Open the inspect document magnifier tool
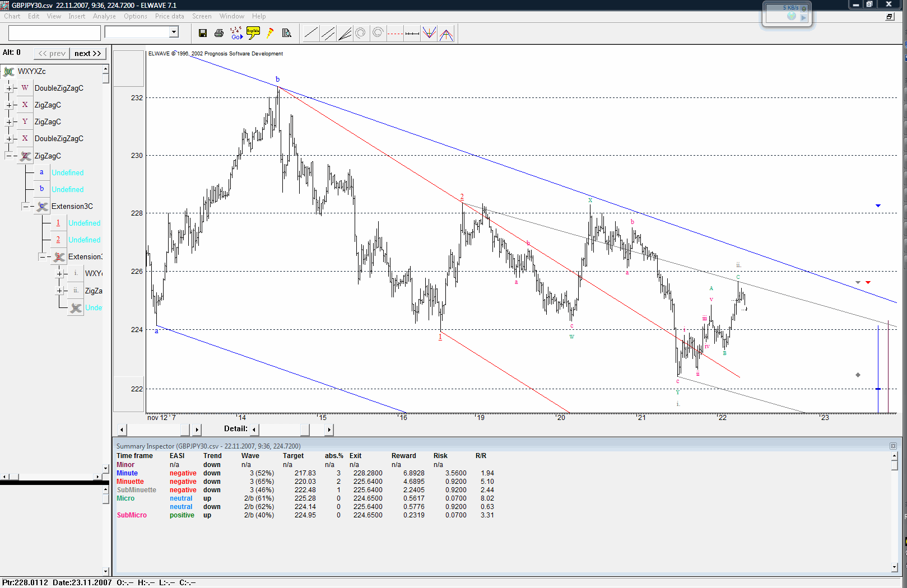The width and height of the screenshot is (907, 588). click(287, 33)
